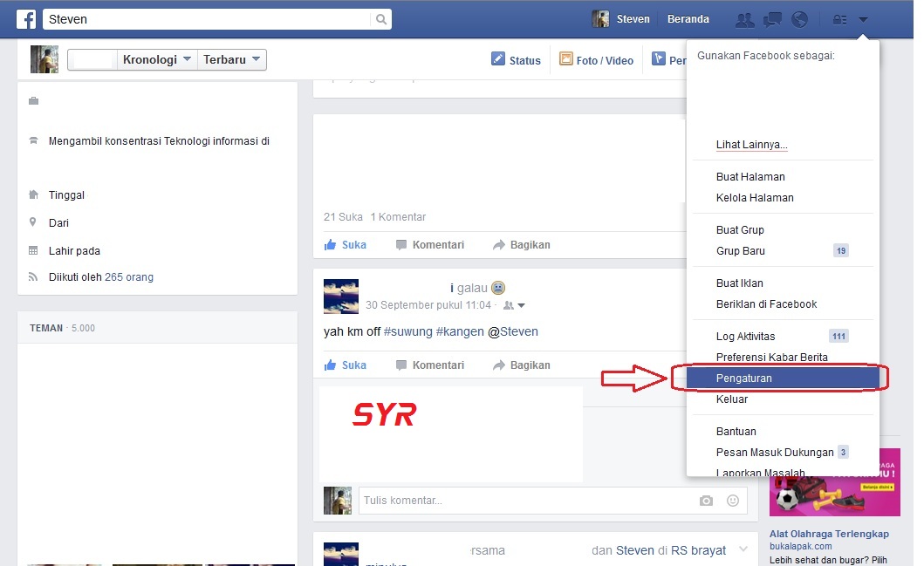Screen dimensions: 924x566
Task: Click thumbs-up icon on the 'yah km off' post
Action: 330,365
